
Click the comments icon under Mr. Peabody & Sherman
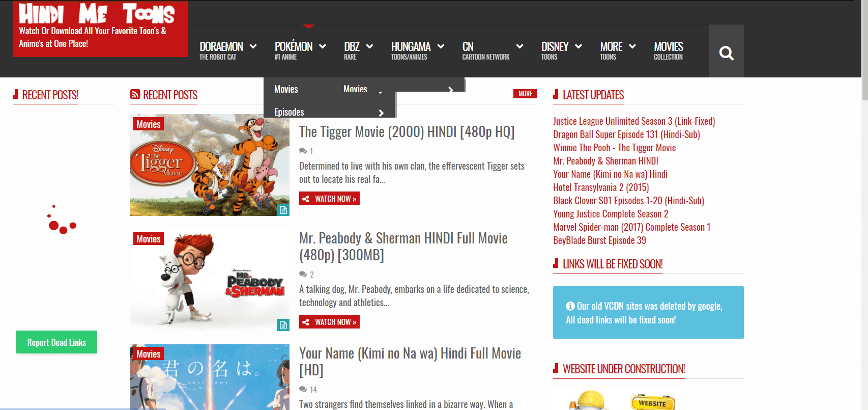303,275
